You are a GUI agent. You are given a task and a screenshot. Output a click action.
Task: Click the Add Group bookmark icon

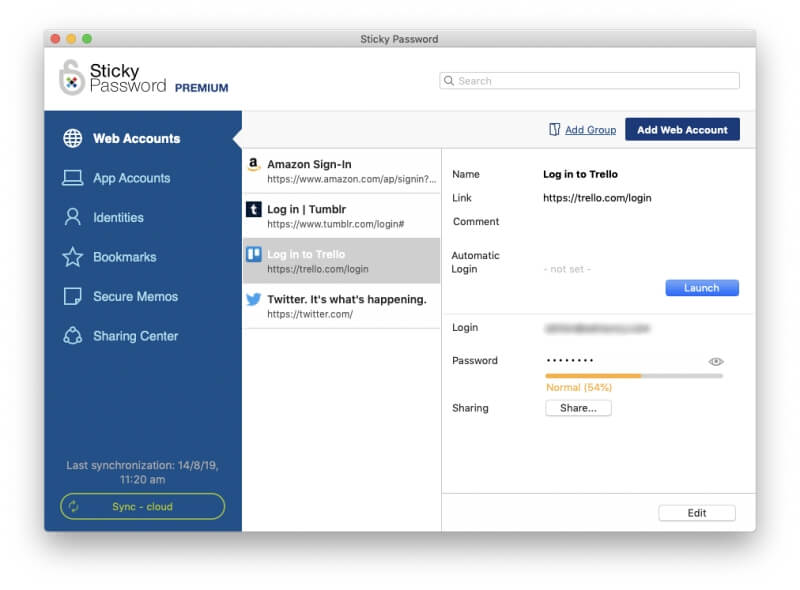[555, 130]
